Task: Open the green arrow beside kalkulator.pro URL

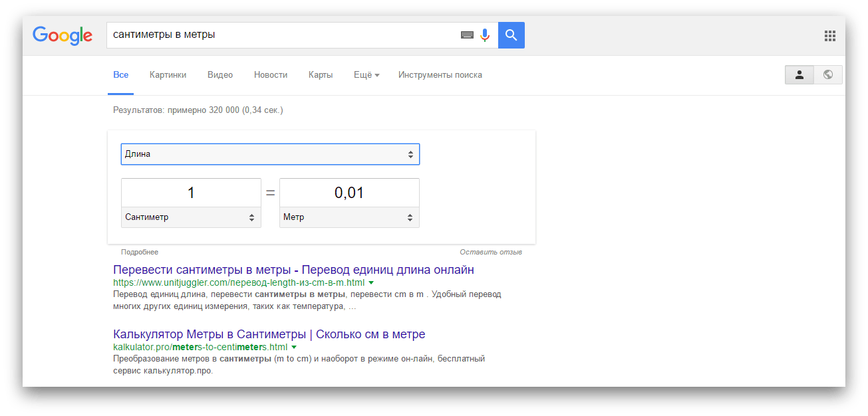Action: (x=294, y=347)
